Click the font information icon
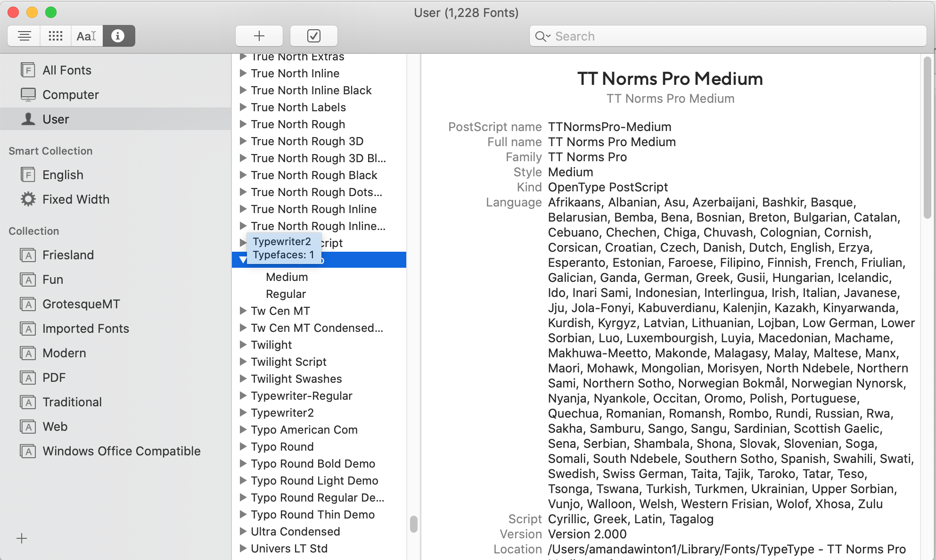This screenshot has height=560, width=936. [118, 36]
